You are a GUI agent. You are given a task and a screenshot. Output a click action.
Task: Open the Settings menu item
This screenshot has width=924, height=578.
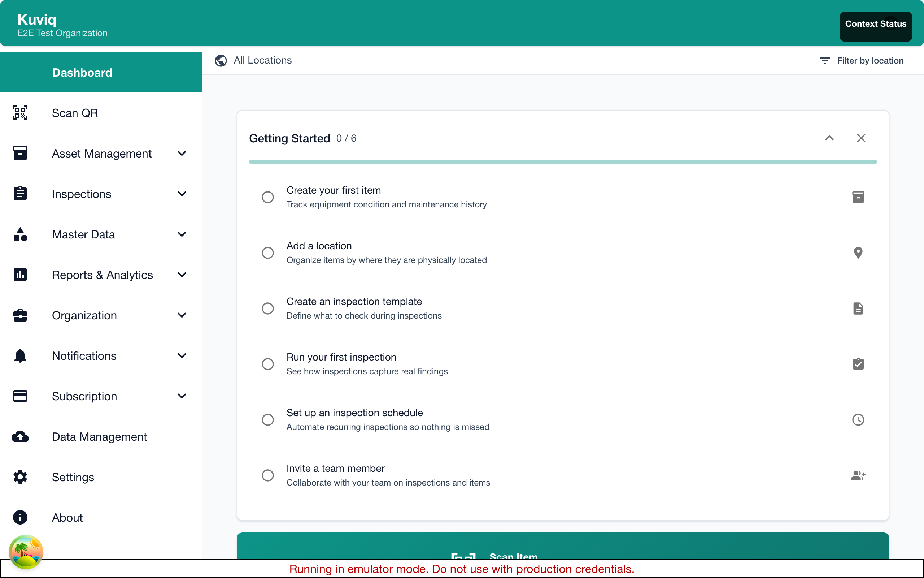101,477
